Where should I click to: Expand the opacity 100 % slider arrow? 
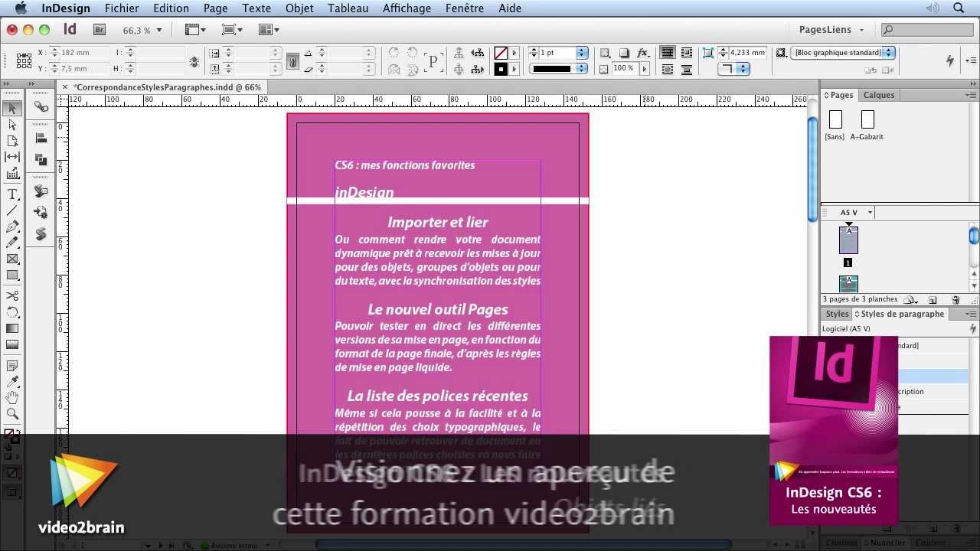coord(644,69)
